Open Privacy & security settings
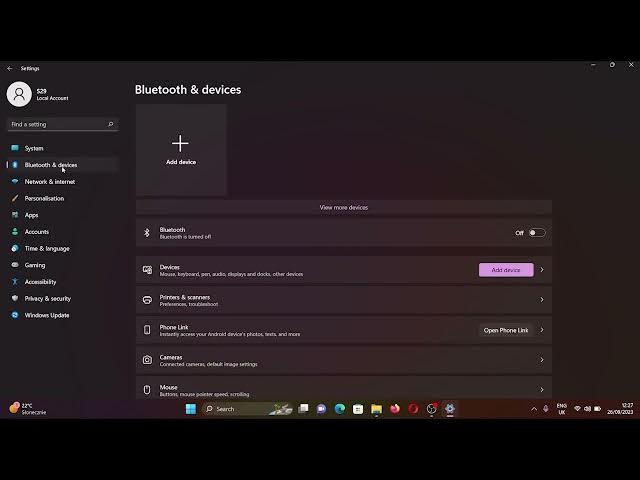 63,299
